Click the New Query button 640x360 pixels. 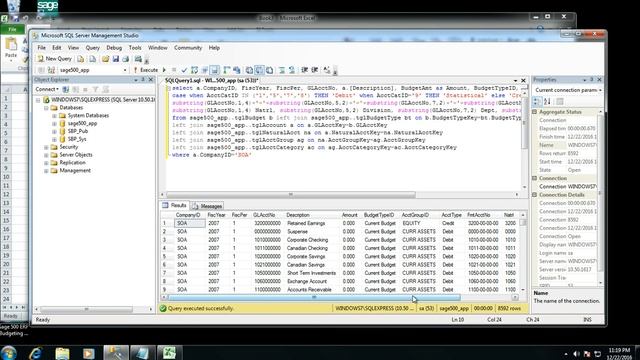[54, 59]
